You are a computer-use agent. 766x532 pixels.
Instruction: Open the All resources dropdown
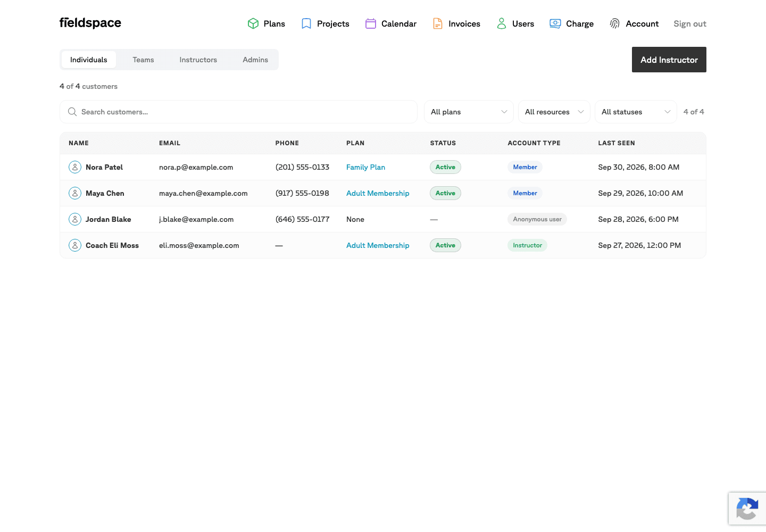click(x=554, y=112)
